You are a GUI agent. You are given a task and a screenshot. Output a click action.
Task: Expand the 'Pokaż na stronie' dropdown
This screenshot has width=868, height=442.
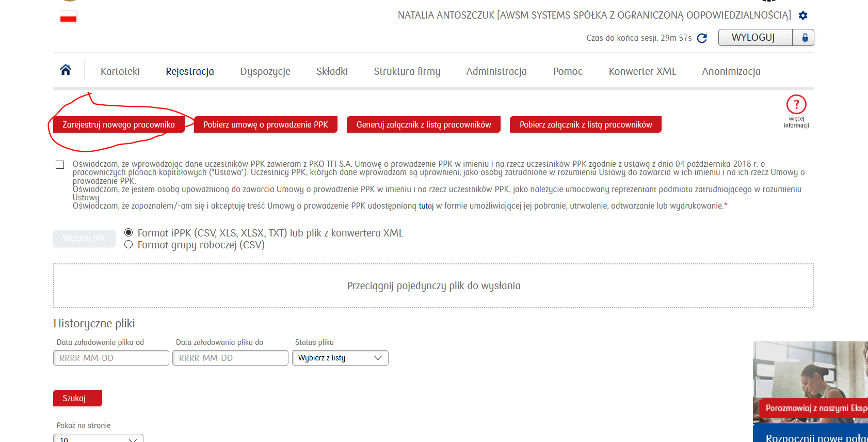pyautogui.click(x=98, y=438)
